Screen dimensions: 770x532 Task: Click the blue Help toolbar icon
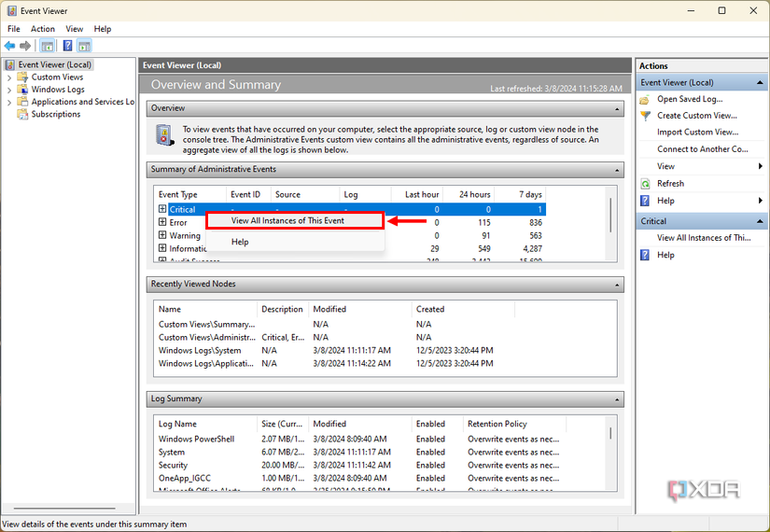pos(67,46)
